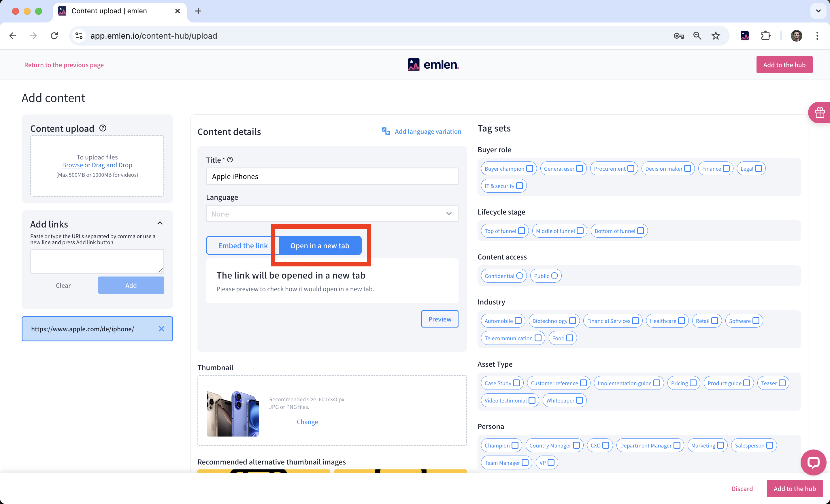Click the Title field info icon

(230, 160)
